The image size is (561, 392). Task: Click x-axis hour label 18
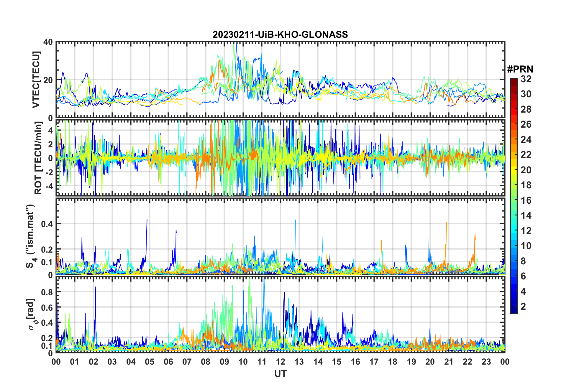click(x=393, y=362)
